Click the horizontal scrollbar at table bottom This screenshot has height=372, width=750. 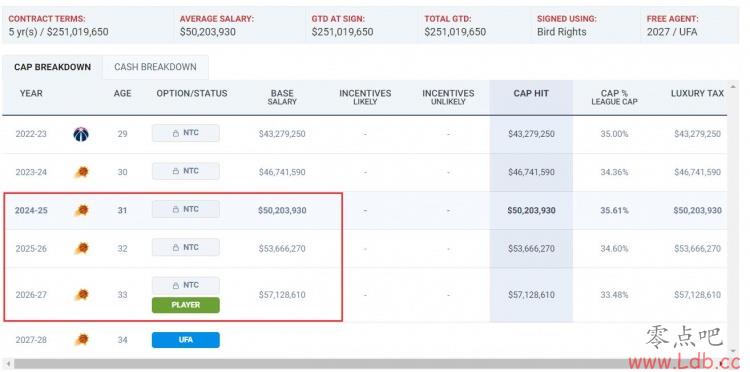364,364
